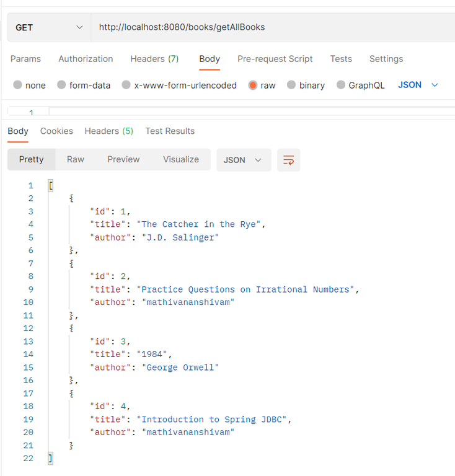Screen dimensions: 455x476
Task: Expand the blue JSON body format dropdown
Action: click(418, 84)
